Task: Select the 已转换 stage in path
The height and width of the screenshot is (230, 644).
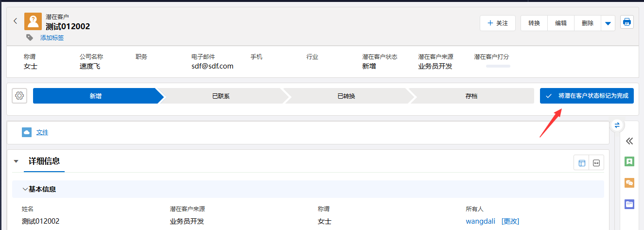Action: (346, 96)
